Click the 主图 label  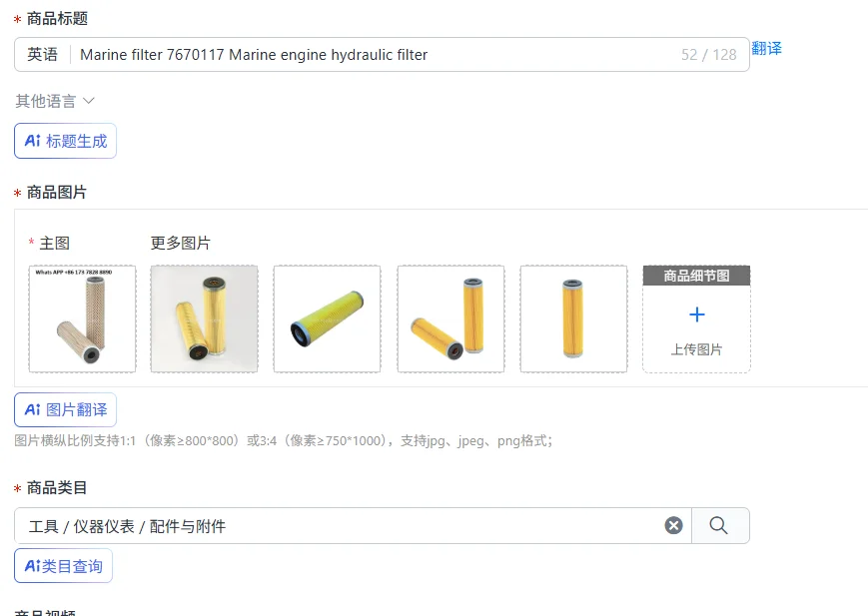54,243
